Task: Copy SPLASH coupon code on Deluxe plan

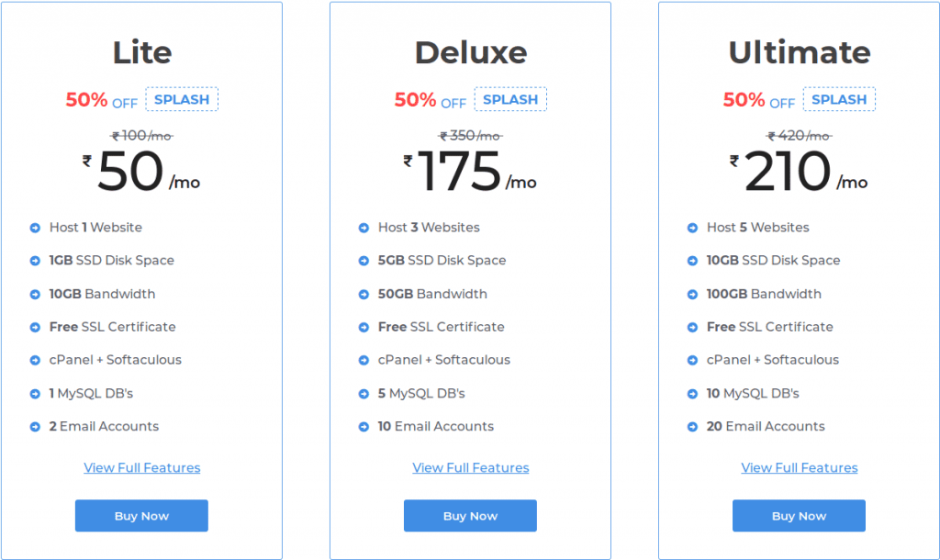Action: coord(510,99)
